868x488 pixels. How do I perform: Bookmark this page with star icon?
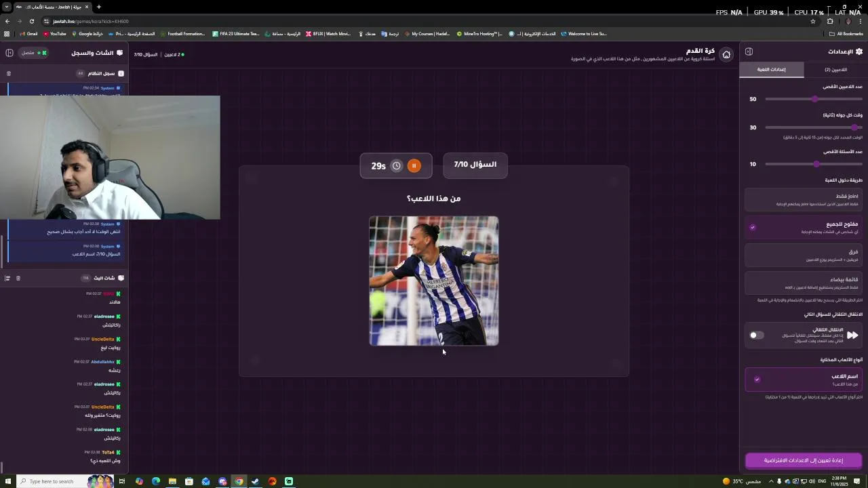[813, 21]
